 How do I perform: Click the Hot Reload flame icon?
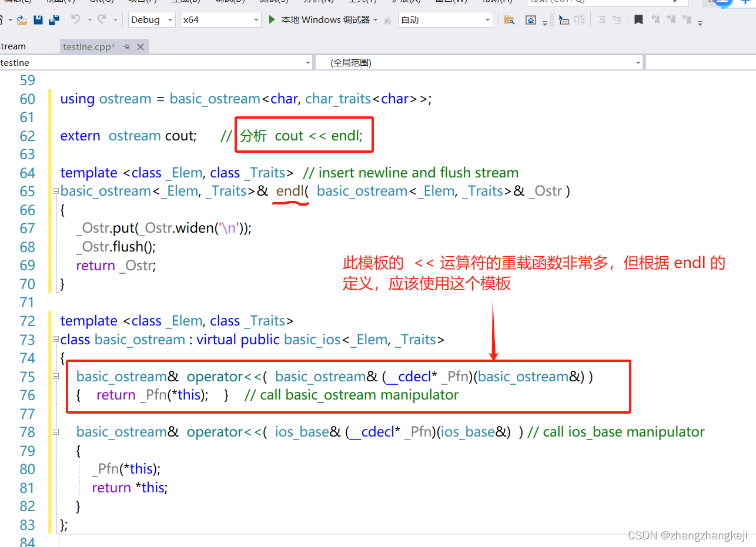pyautogui.click(x=388, y=20)
